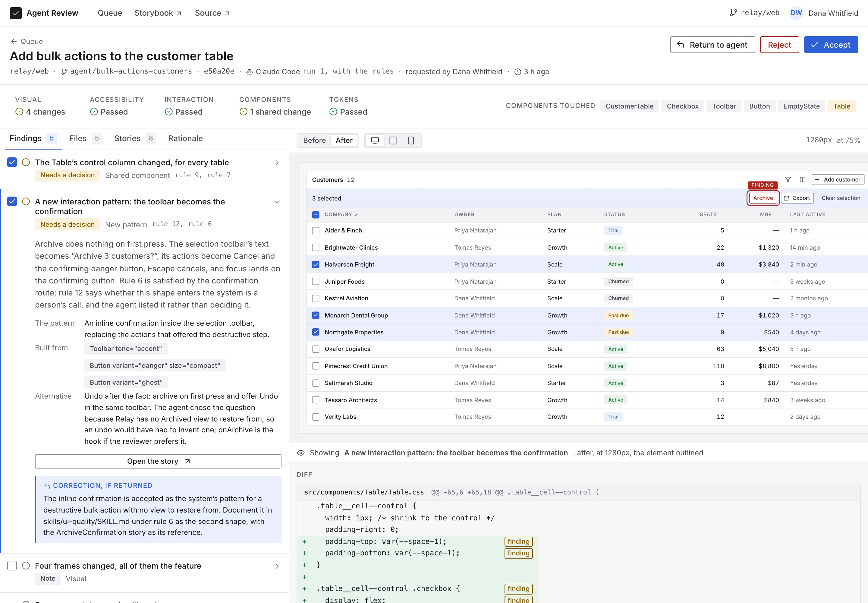Click the agent branch icon before agent/bulk-actions-customers
The height and width of the screenshot is (603, 868).
click(64, 71)
